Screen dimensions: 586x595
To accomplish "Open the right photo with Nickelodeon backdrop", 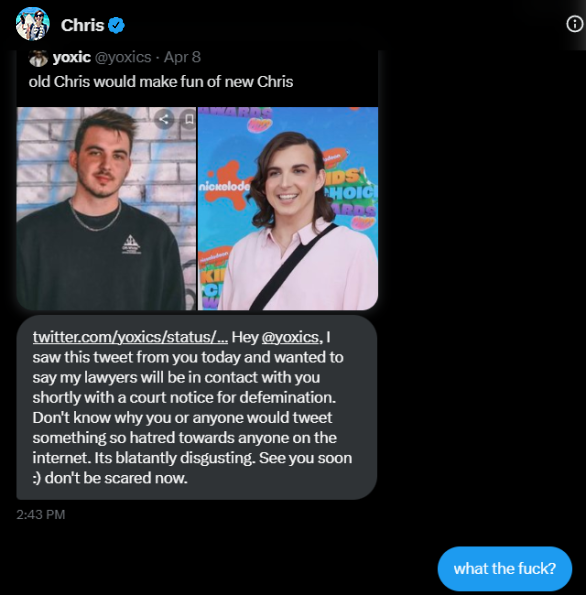I will [x=288, y=208].
